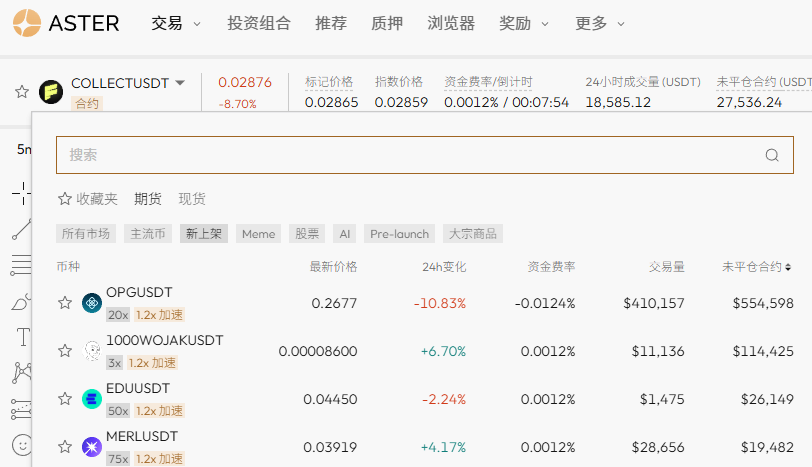Click the COLLECTUSDT coin icon

coord(51,92)
